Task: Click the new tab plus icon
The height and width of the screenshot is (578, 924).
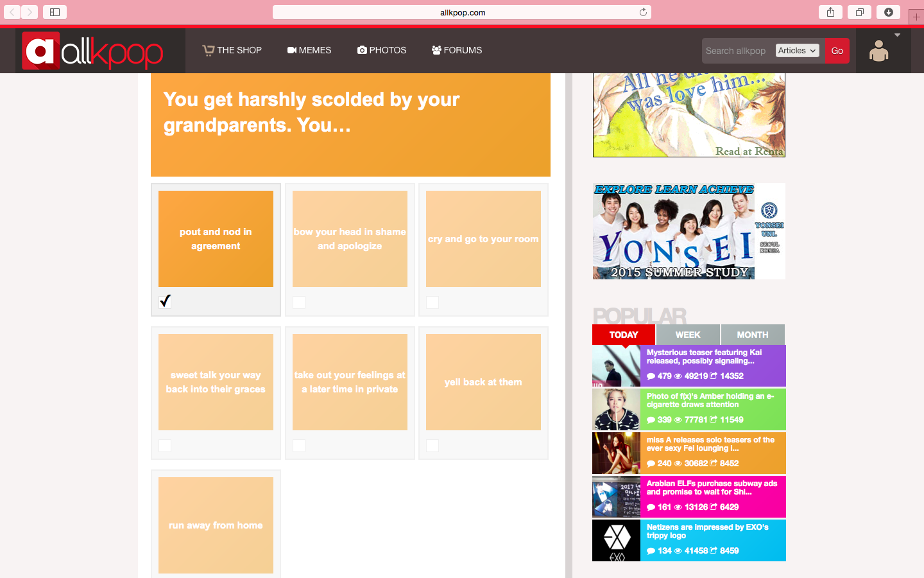Action: coord(916,17)
